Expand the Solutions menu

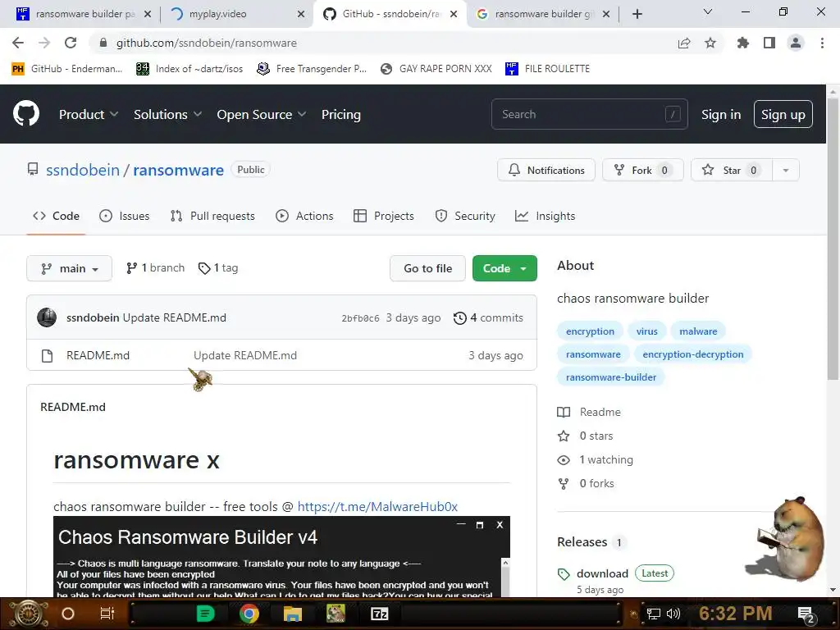[x=167, y=115]
